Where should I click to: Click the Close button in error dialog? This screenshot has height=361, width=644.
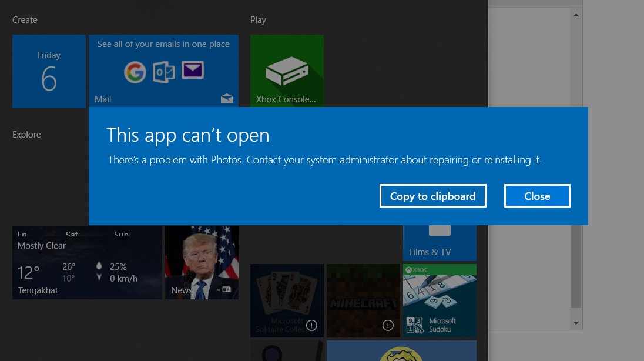[x=537, y=196]
